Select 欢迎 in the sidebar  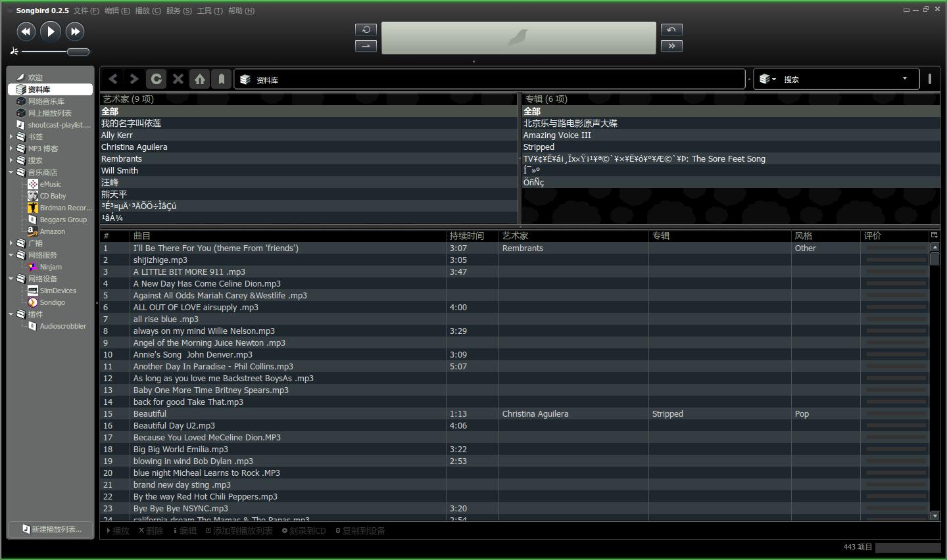coord(35,78)
